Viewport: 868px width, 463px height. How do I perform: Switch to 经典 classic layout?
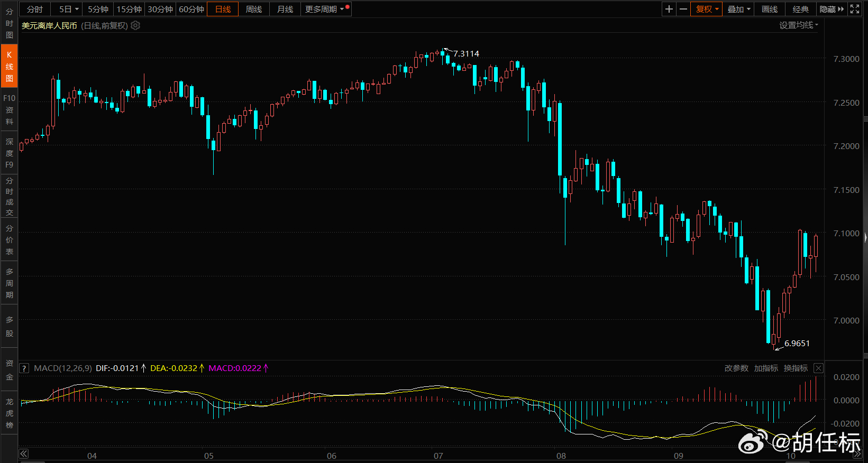click(x=801, y=9)
